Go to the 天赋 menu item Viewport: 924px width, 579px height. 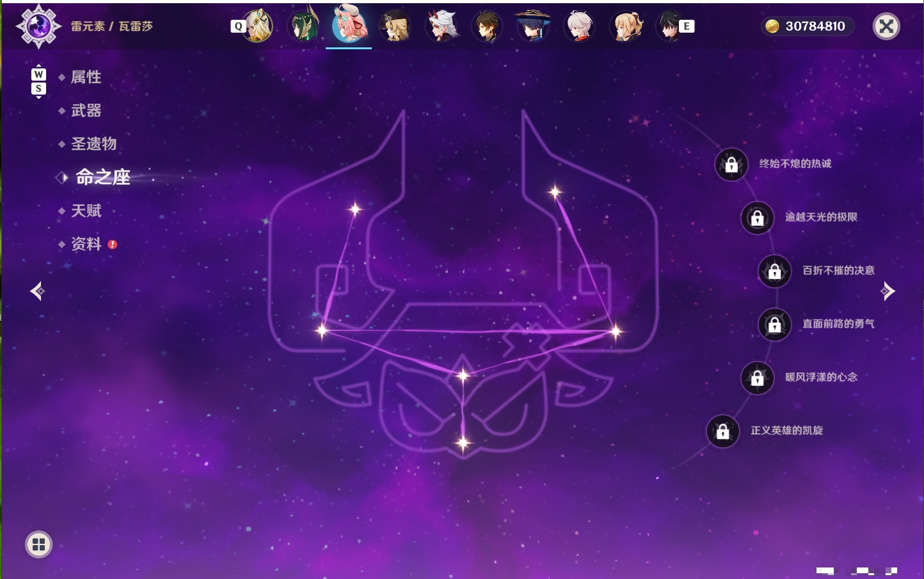click(x=86, y=210)
